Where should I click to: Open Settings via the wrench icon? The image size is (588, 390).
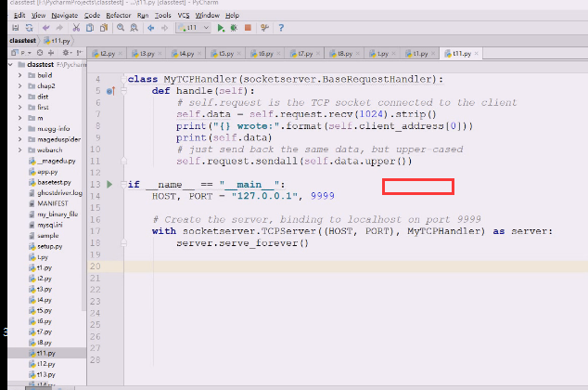coord(264,28)
